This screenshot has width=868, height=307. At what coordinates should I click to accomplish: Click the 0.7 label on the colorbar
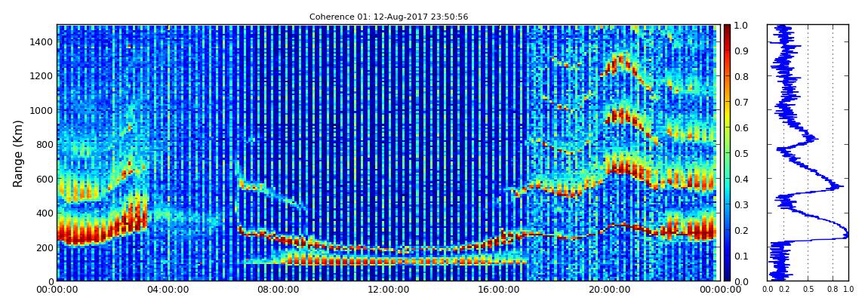[740, 103]
